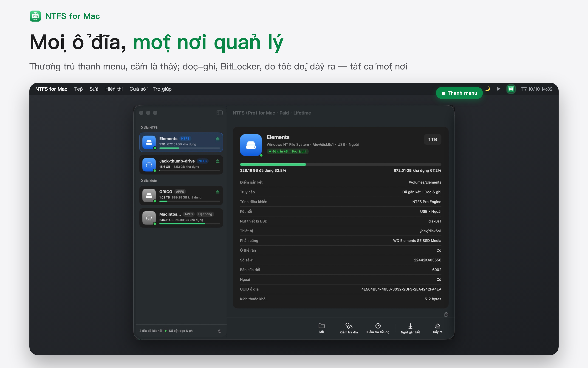Click the large Elements drive icon
The image size is (588, 368).
251,145
